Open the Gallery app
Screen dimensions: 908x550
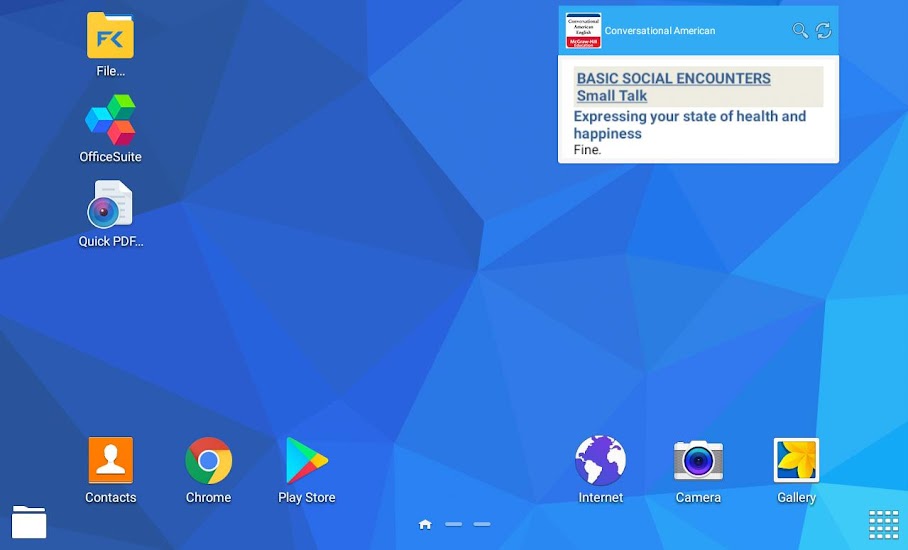pos(796,462)
